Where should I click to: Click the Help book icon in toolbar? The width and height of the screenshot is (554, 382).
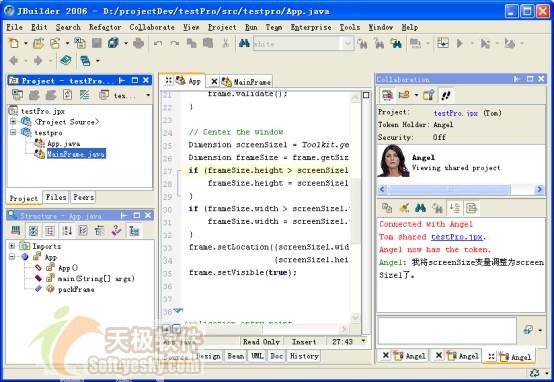(65, 60)
